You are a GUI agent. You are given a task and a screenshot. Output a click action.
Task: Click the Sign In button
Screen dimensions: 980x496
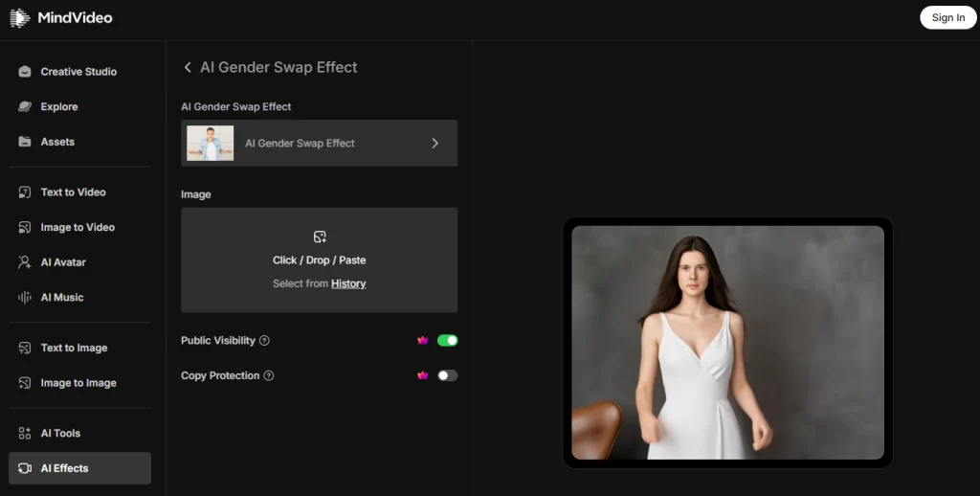coord(947,17)
